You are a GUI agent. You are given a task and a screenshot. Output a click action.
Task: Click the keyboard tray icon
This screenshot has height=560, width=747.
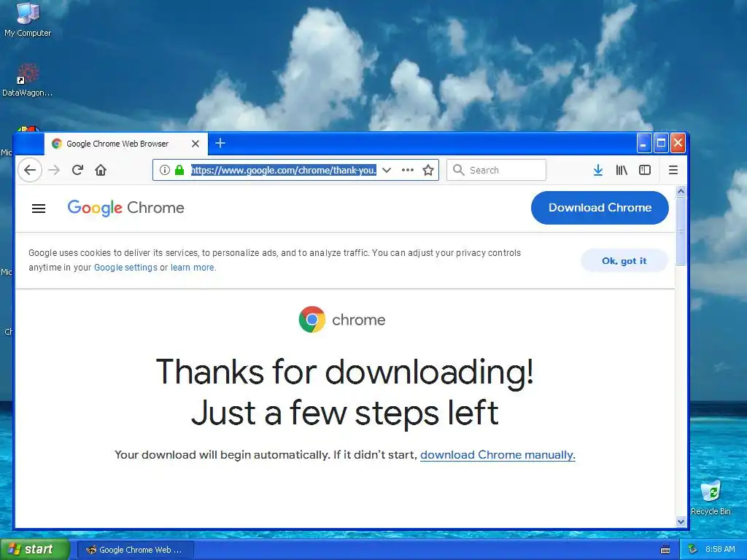tap(665, 550)
